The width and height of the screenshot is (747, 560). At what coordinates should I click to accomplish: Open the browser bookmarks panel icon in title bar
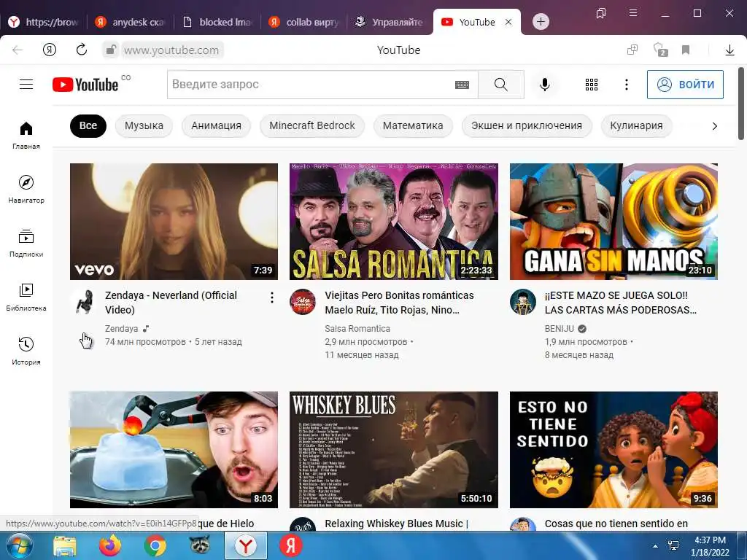601,13
